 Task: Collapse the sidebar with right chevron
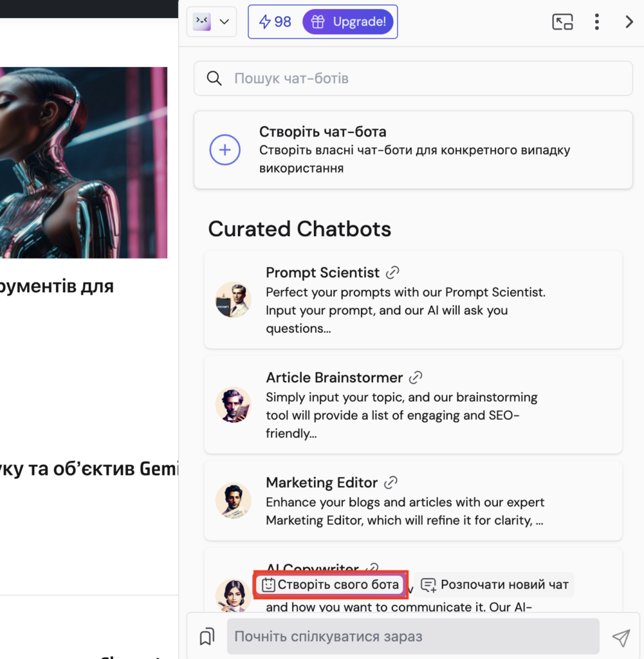(629, 22)
